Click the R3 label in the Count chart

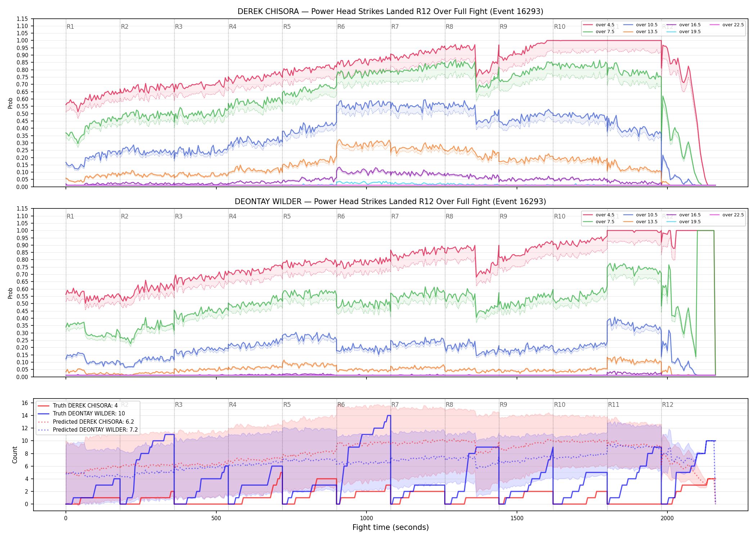(179, 405)
